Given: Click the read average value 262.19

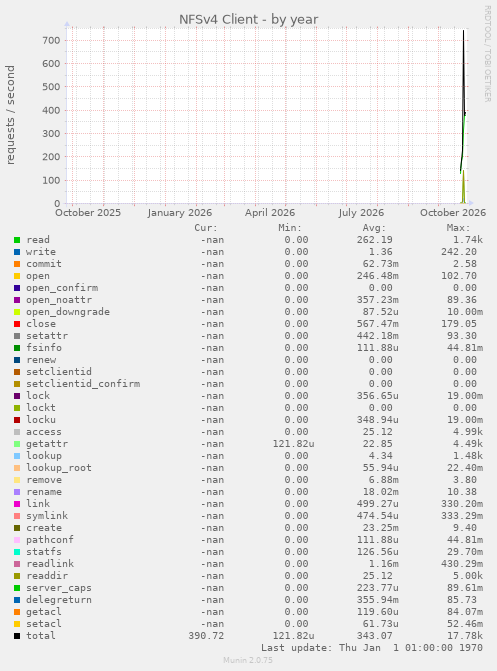Looking at the screenshot, I should point(375,240).
